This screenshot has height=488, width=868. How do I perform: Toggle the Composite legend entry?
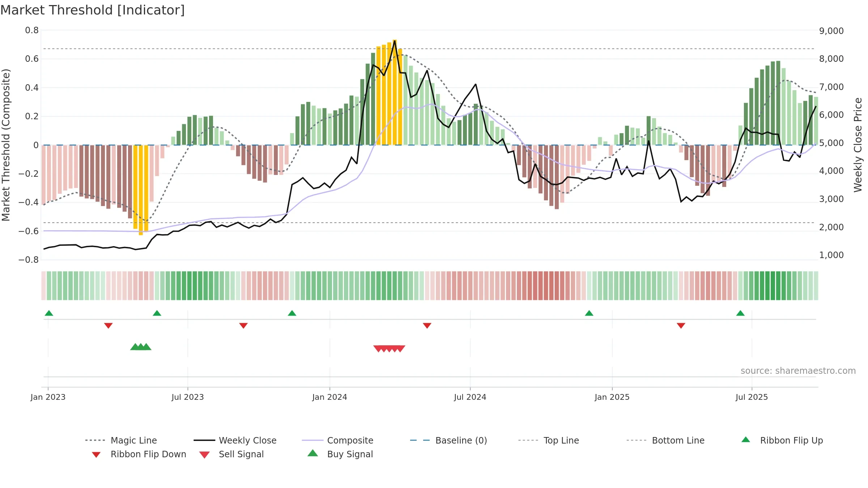337,440
